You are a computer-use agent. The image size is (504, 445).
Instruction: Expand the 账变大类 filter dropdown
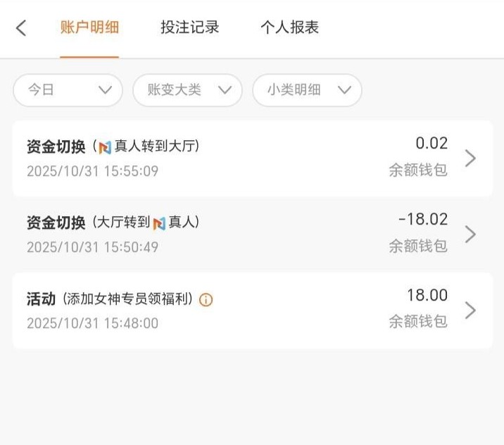pyautogui.click(x=187, y=90)
